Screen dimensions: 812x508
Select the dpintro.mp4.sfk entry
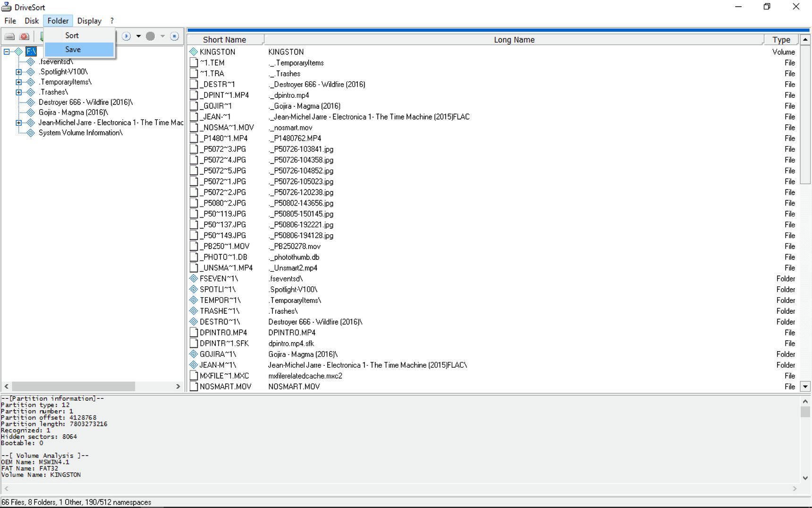[x=291, y=344]
